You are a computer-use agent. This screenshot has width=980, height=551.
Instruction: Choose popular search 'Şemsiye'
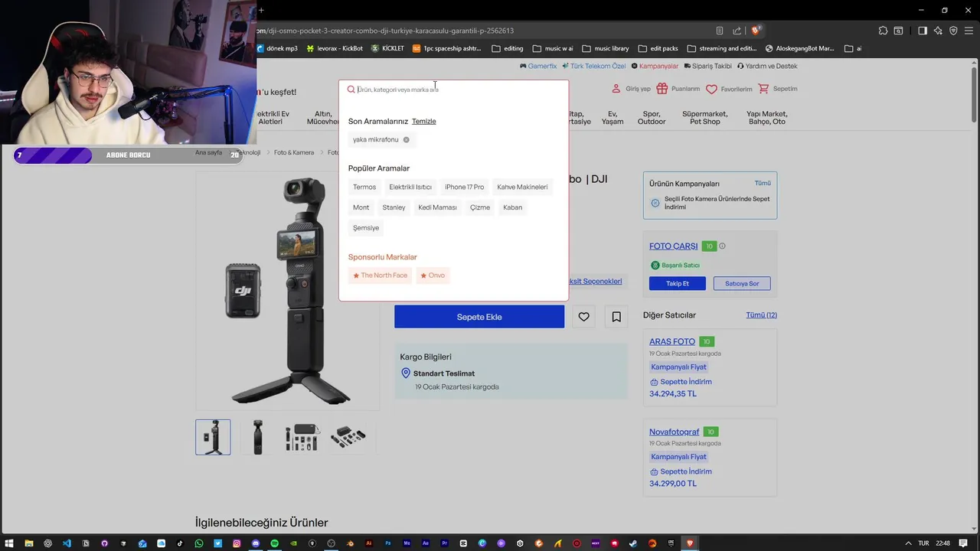tap(366, 228)
